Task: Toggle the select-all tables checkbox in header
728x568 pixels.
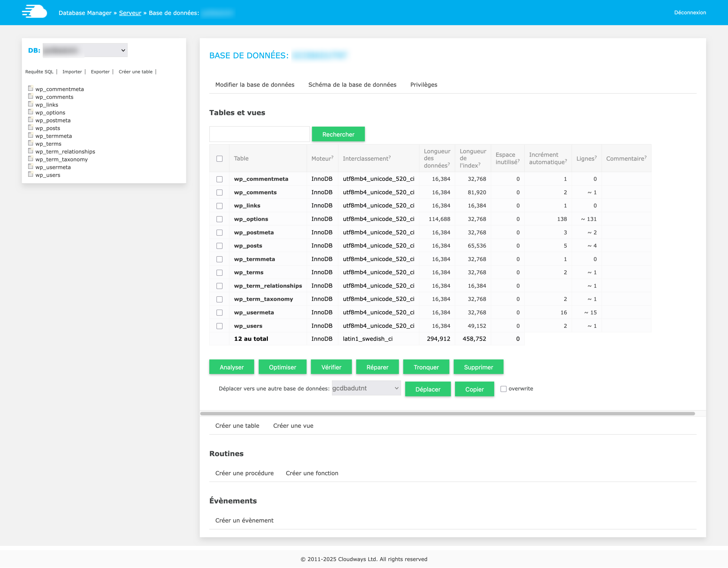Action: [219, 159]
